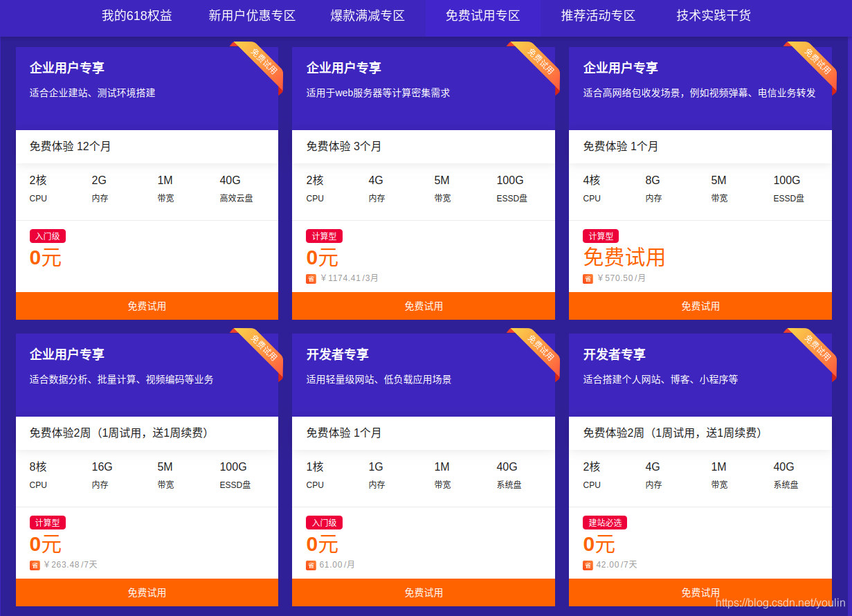Open 爆款满减专区 tab
Screen dimensions: 852x616
pos(368,15)
